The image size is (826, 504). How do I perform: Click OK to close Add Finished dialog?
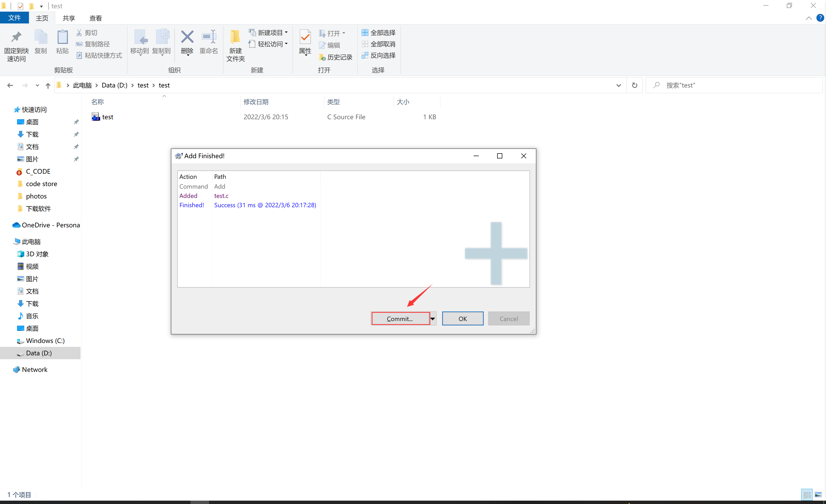tap(463, 318)
